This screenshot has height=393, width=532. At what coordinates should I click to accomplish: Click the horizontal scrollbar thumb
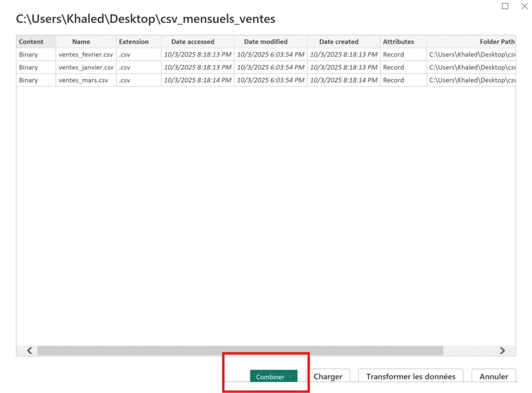(240, 350)
